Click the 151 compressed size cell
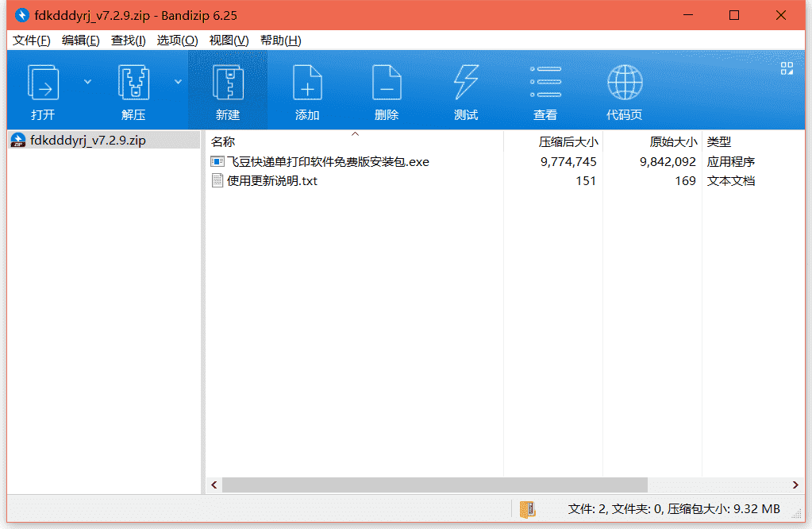 pyautogui.click(x=586, y=181)
